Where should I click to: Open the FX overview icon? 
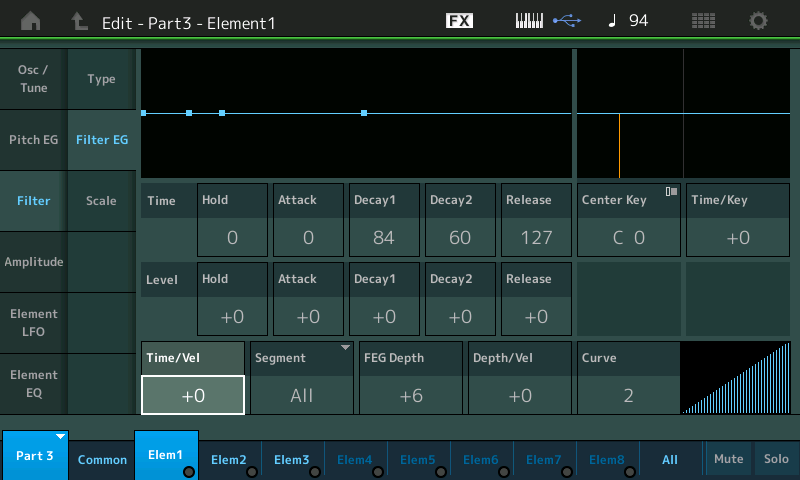click(459, 21)
